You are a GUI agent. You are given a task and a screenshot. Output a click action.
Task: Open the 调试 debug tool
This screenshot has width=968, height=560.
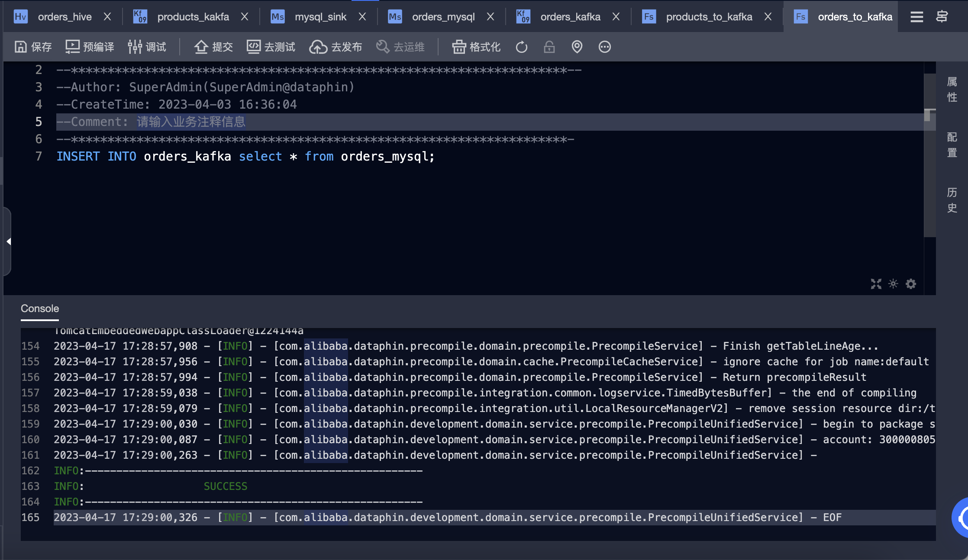click(147, 47)
